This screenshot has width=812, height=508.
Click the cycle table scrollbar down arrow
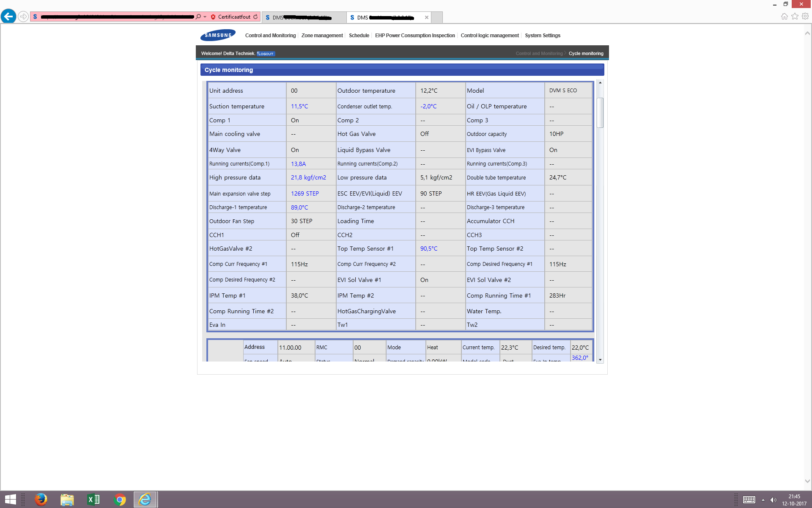[600, 359]
